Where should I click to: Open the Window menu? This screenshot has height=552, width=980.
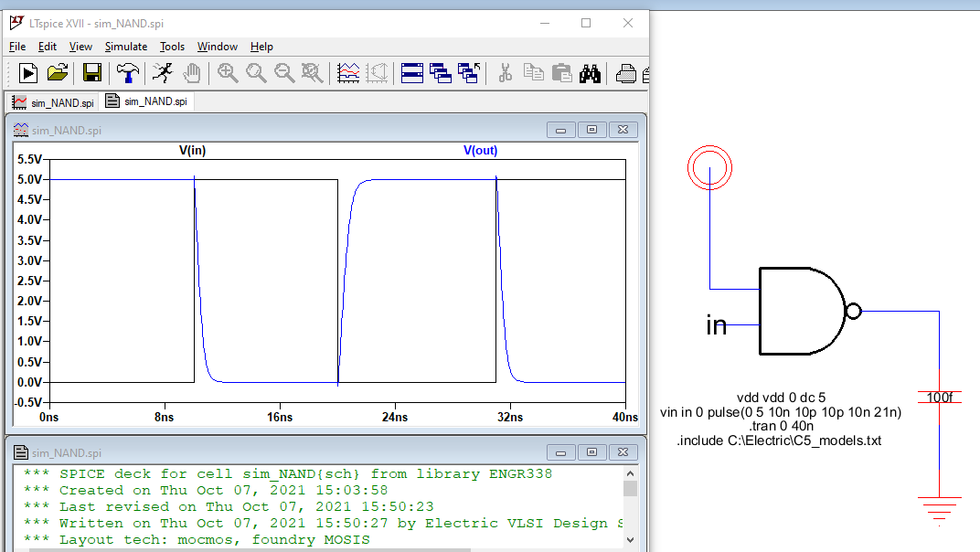[218, 47]
